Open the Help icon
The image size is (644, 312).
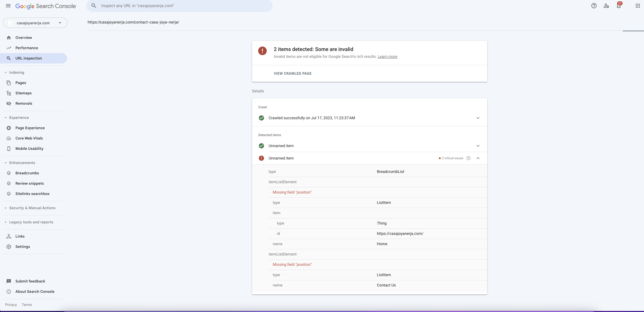pos(594,6)
